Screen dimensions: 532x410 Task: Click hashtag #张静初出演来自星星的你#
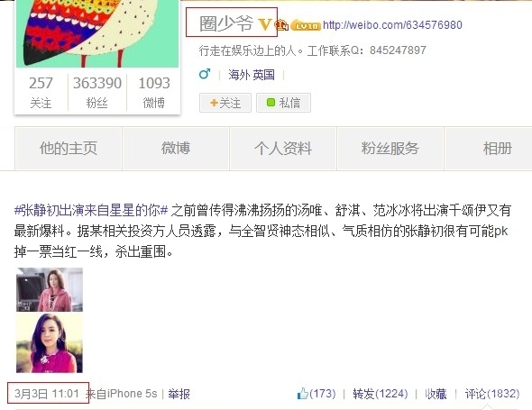point(91,211)
